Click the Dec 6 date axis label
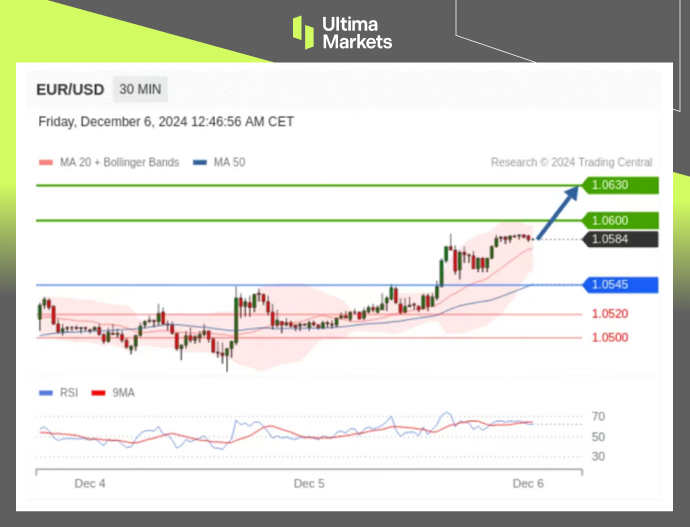This screenshot has width=690, height=527. pyautogui.click(x=527, y=483)
